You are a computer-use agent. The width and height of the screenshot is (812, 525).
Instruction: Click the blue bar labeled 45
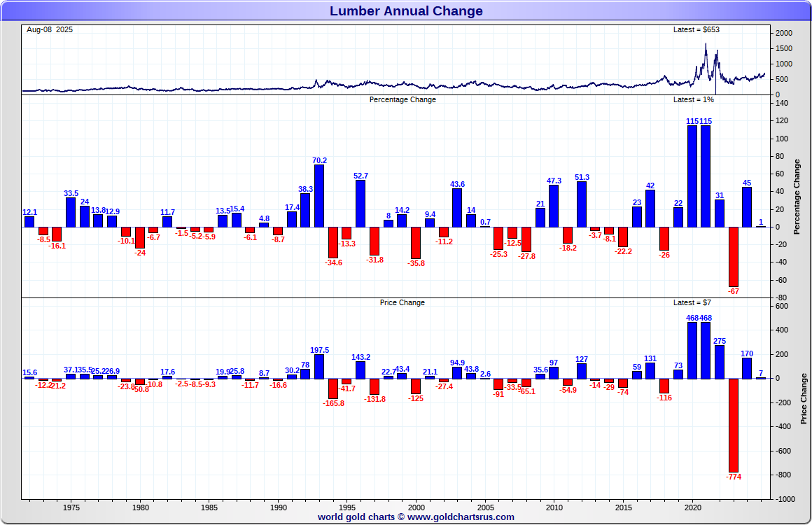747,207
